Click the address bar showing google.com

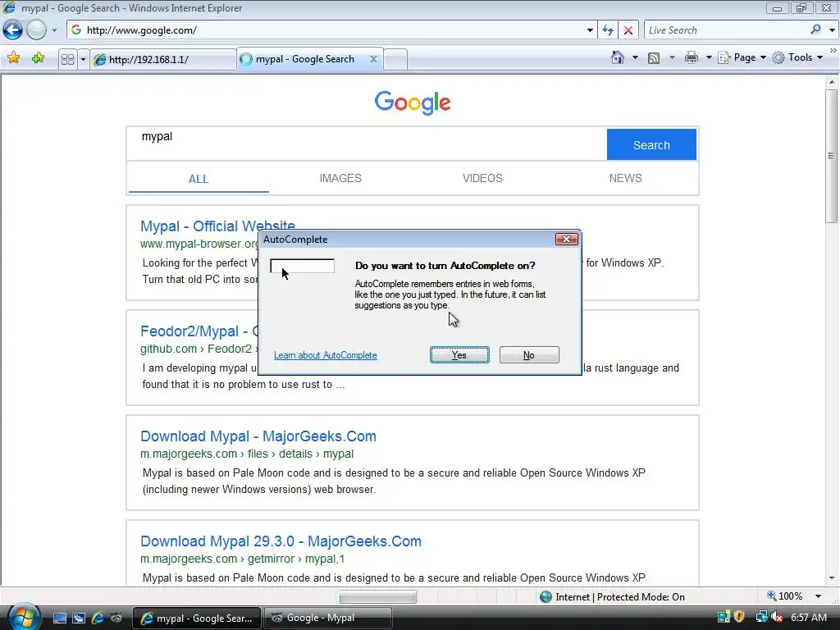[x=326, y=30]
